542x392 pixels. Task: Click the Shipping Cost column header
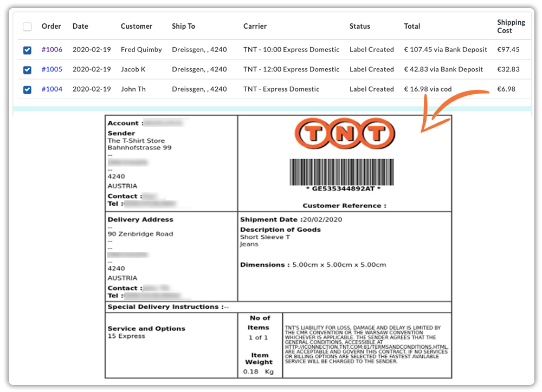tap(511, 26)
